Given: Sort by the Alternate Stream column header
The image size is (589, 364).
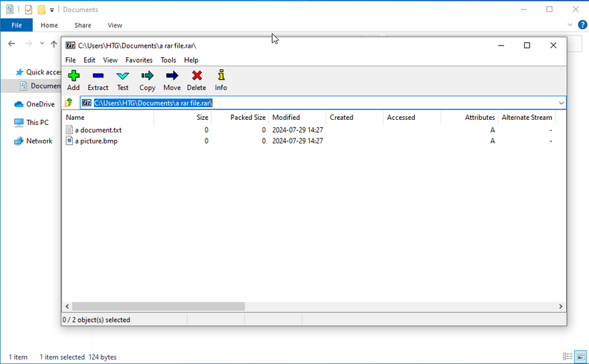Looking at the screenshot, I should pos(527,118).
